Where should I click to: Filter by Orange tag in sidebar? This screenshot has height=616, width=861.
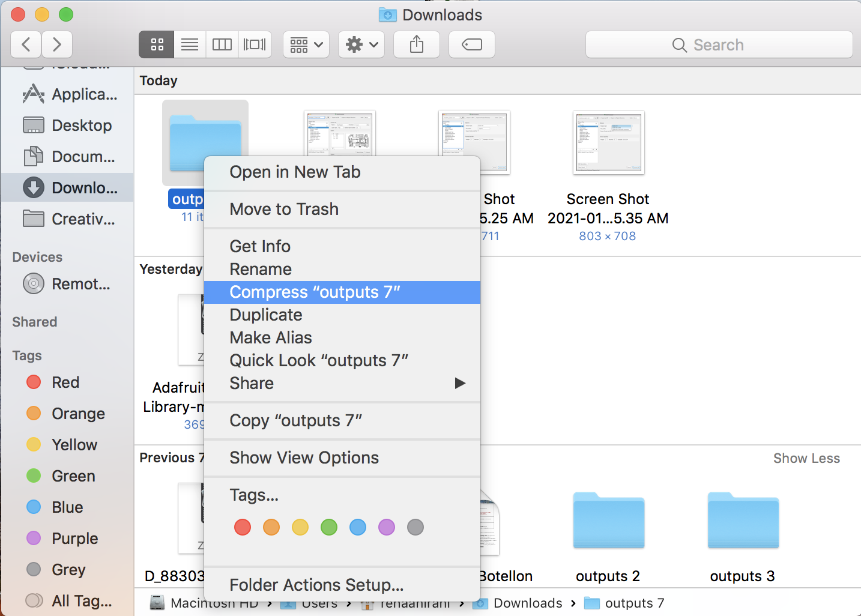(x=67, y=414)
